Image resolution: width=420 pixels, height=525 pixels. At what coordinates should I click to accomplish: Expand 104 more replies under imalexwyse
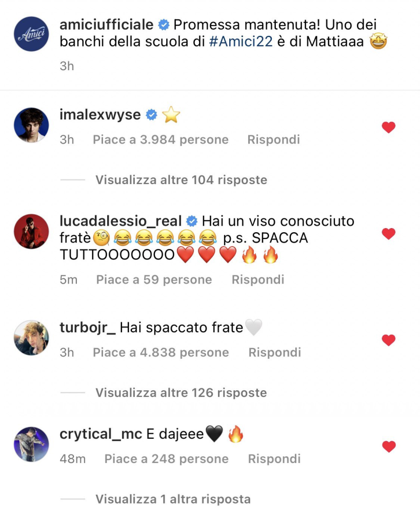[x=181, y=180]
